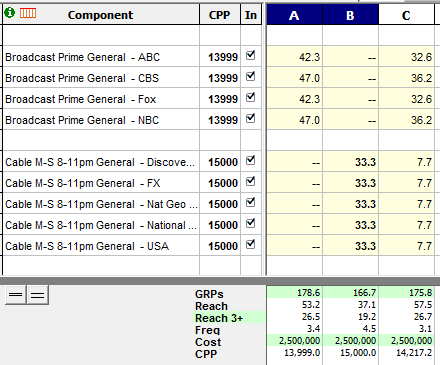Click the second equals-sign button
Image resolution: width=440 pixels, height=365 pixels.
coord(38,295)
